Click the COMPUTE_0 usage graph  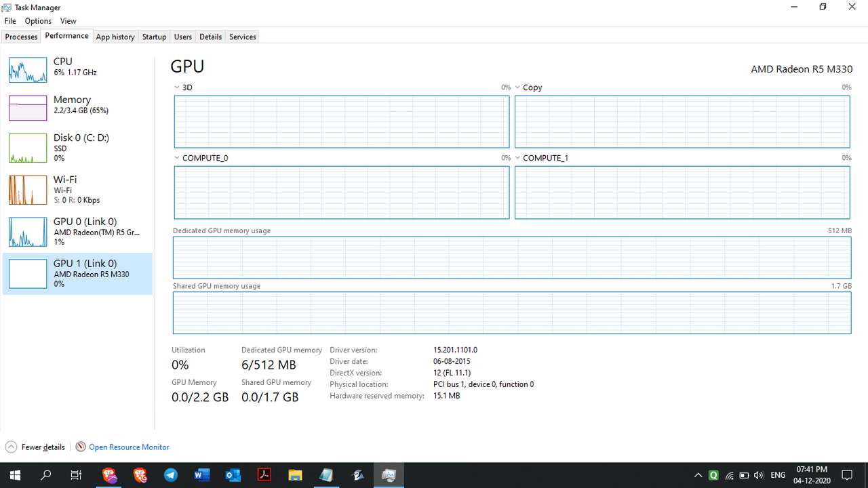[342, 192]
